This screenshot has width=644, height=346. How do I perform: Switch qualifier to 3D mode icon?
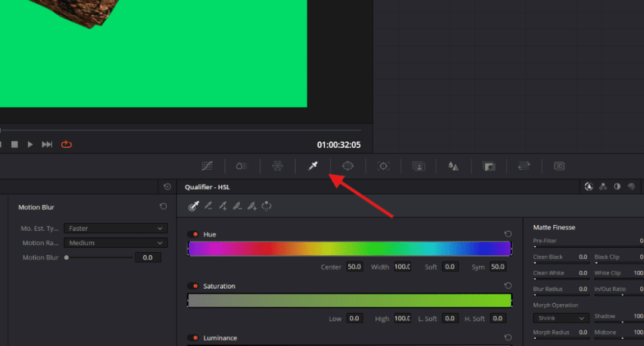pyautogui.click(x=631, y=187)
